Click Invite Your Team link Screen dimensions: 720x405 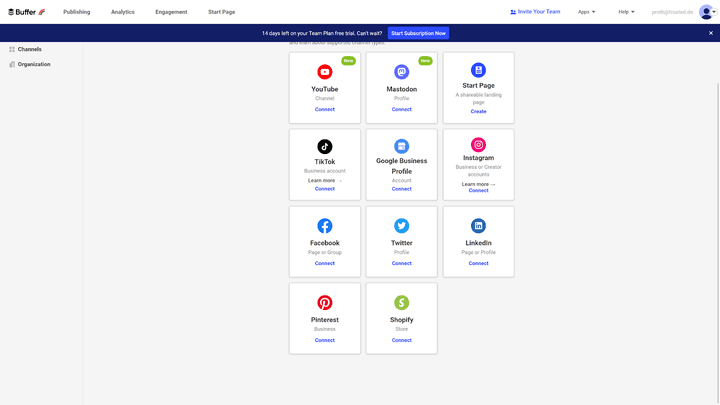point(535,12)
